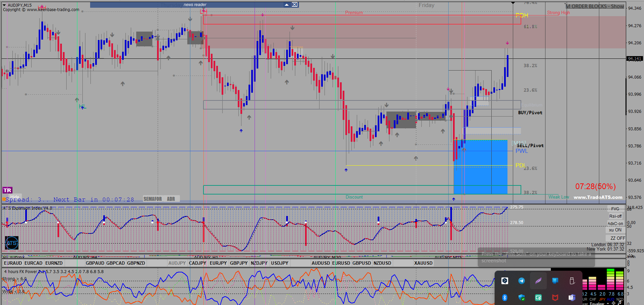This screenshot has width=644, height=305.
Task: Click the music note icon beside Equalizer
Action: 620,303
